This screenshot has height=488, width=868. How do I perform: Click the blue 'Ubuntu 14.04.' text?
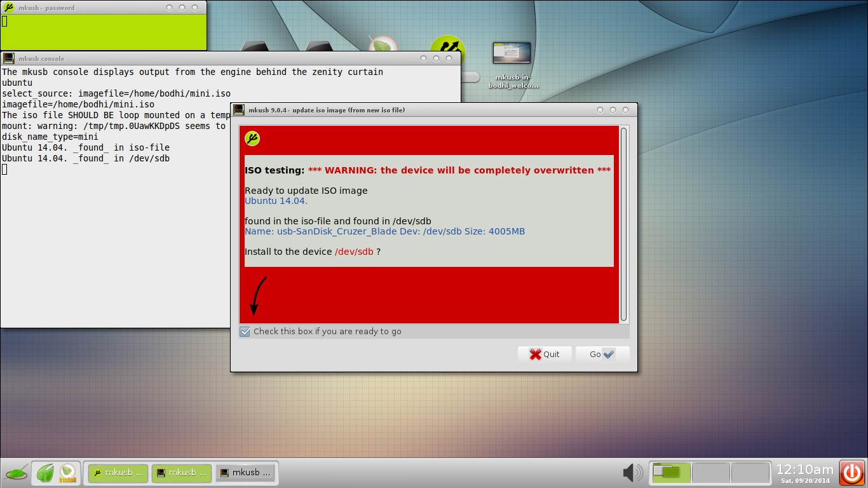click(x=276, y=201)
